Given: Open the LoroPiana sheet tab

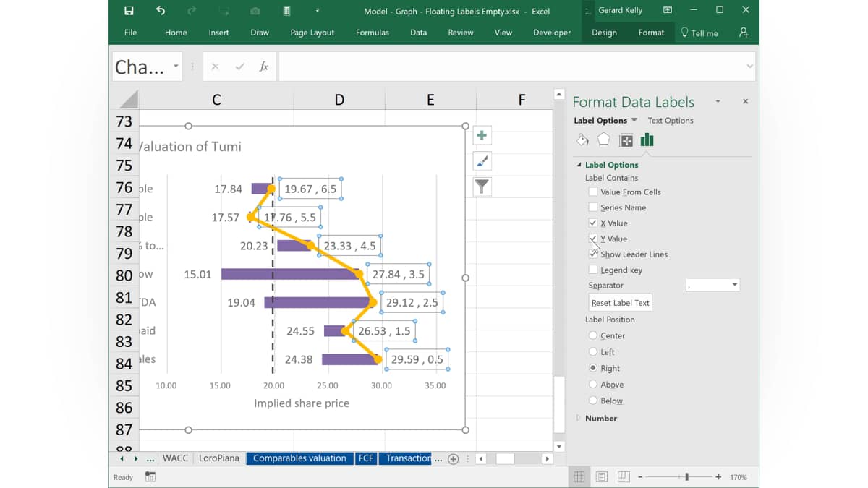Looking at the screenshot, I should pos(219,458).
